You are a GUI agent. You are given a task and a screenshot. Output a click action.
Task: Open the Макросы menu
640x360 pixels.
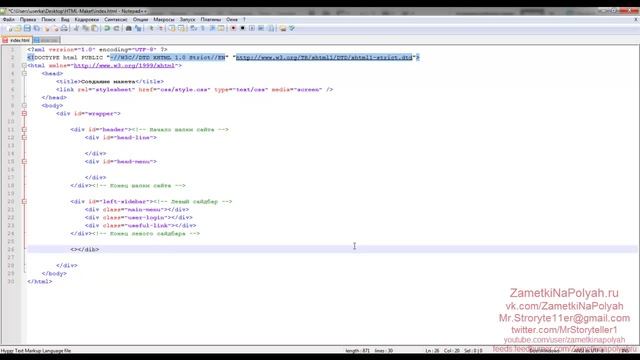[x=164, y=20]
